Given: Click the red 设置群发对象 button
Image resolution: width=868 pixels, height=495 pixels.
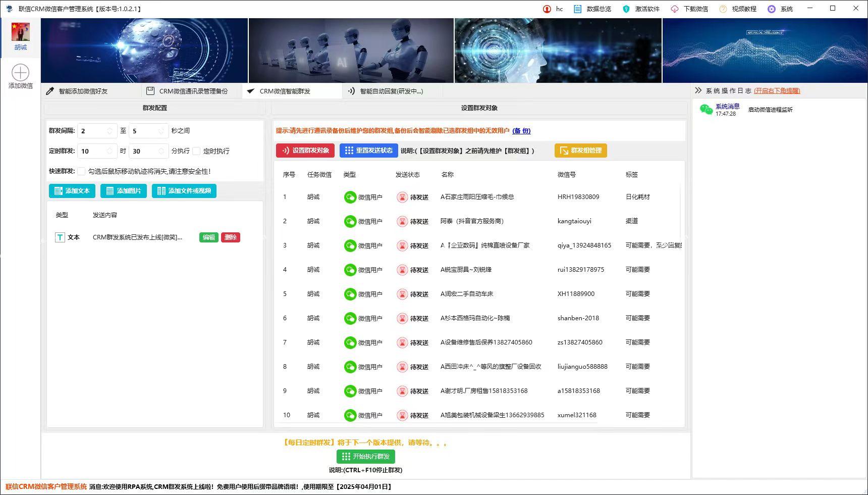Looking at the screenshot, I should pos(305,151).
